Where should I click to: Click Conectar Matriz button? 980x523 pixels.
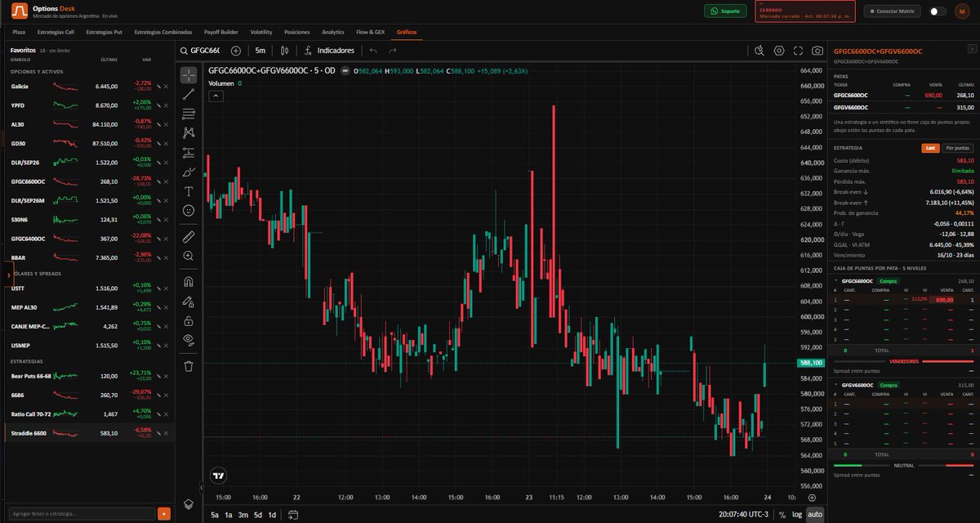pos(893,11)
